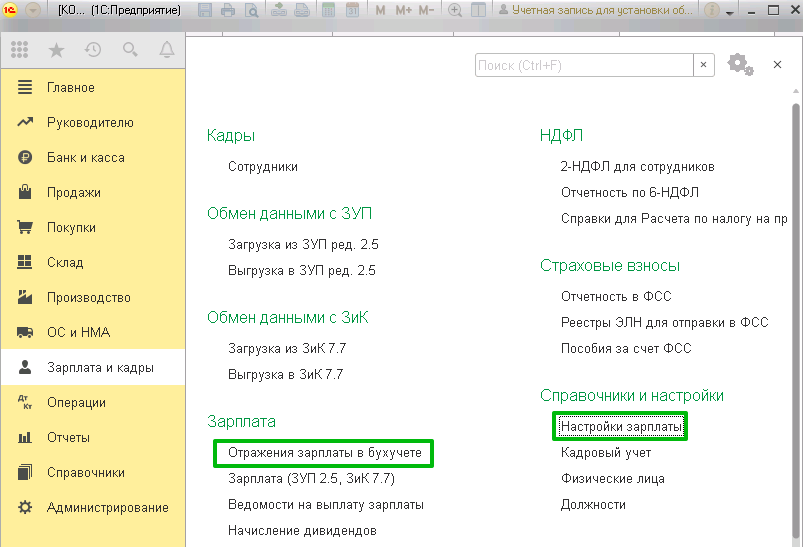Image resolution: width=803 pixels, height=547 pixels.
Task: Open Выгрузка в ЗиК 7.7
Action: pos(286,374)
